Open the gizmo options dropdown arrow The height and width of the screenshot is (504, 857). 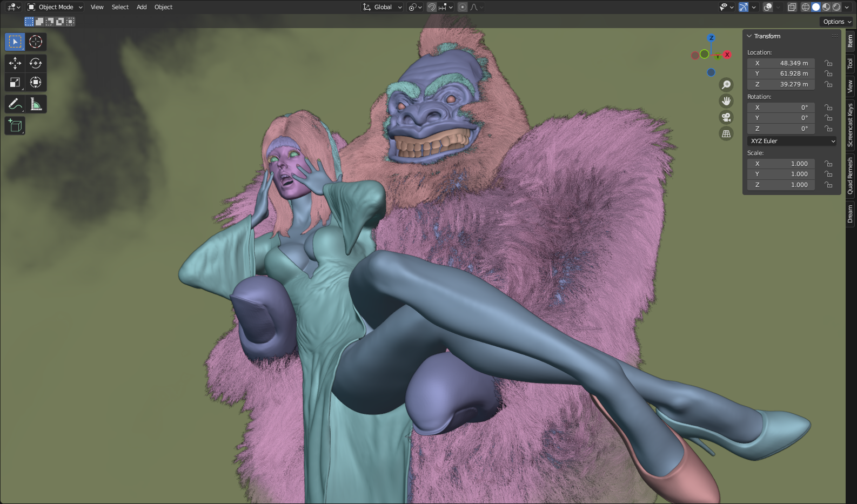coord(754,7)
